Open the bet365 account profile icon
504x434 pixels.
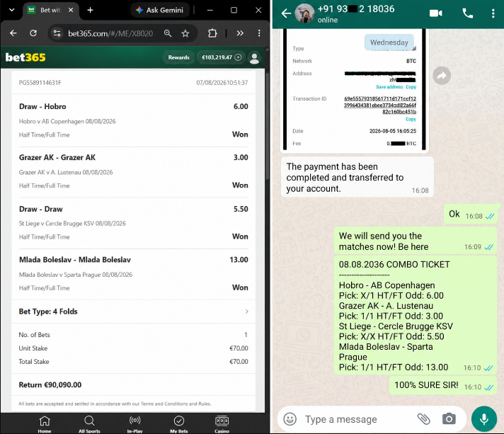tap(255, 58)
